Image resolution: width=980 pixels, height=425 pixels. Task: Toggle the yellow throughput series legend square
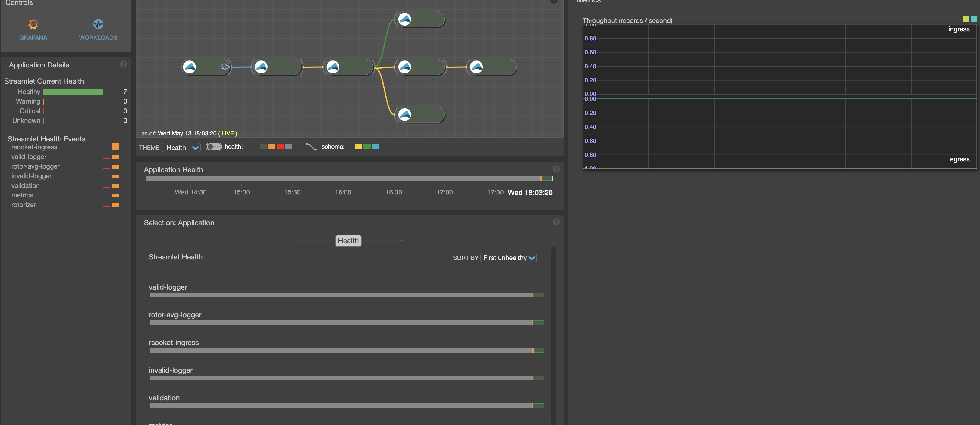coord(965,19)
